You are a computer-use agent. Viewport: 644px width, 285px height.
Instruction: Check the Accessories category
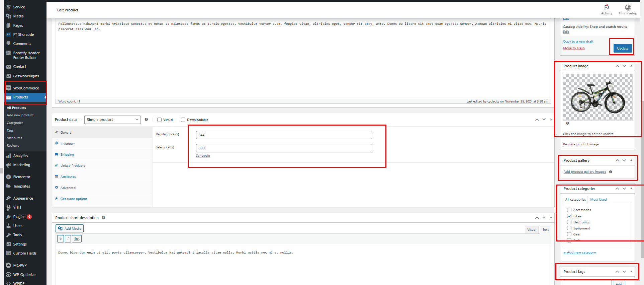tap(569, 210)
